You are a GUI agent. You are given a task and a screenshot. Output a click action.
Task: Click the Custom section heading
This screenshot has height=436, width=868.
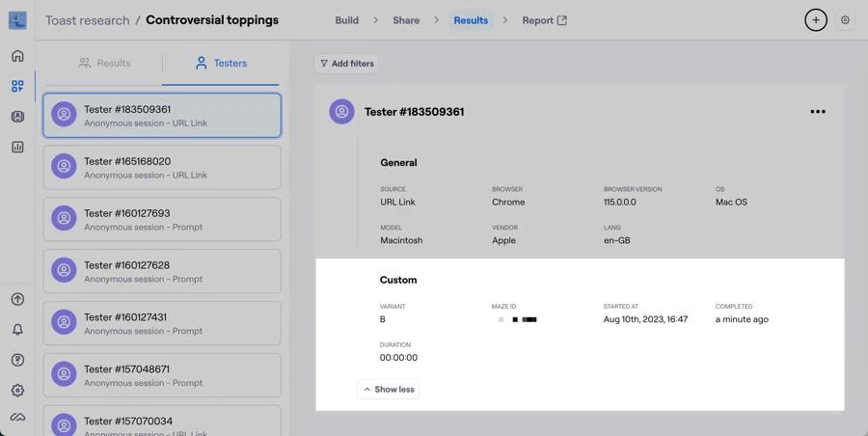point(398,281)
